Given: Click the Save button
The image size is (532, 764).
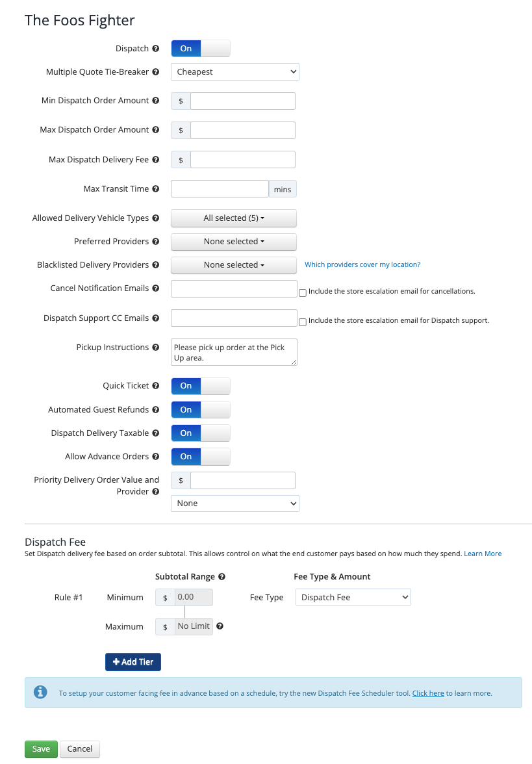Looking at the screenshot, I should coord(40,748).
